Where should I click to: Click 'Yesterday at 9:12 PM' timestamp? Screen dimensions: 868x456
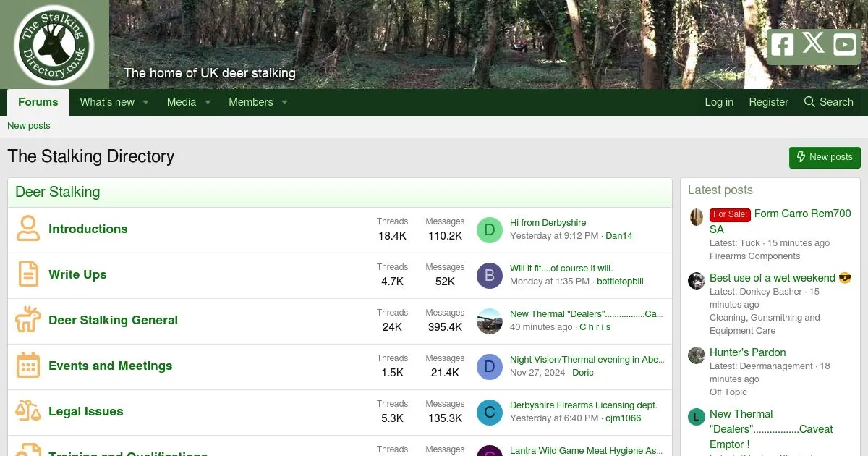coord(554,236)
